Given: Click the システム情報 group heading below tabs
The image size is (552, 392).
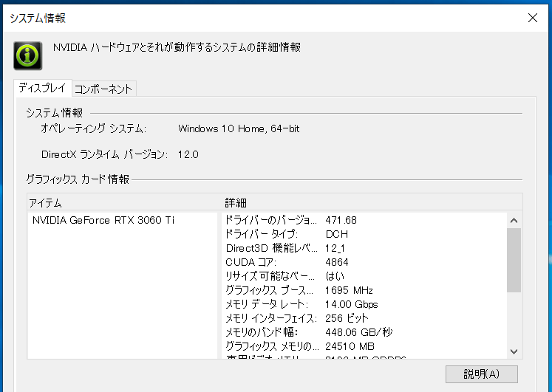Looking at the screenshot, I should click(54, 113).
